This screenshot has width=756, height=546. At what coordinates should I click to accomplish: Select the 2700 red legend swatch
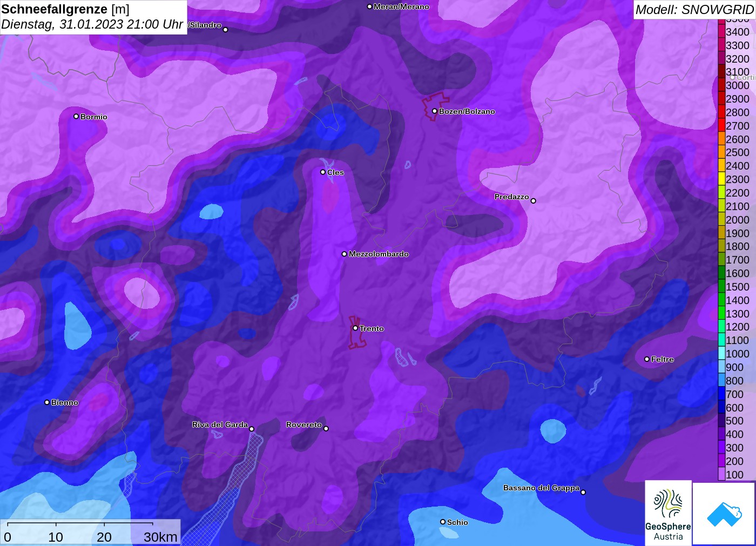(721, 126)
